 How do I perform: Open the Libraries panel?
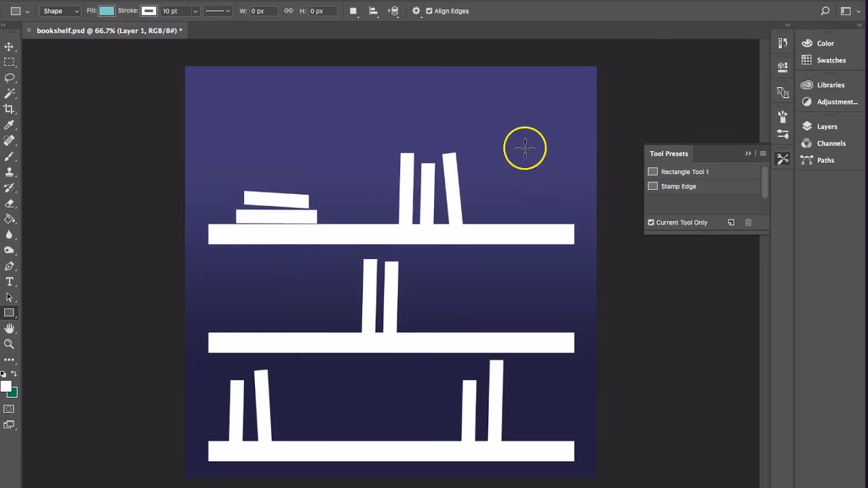(x=829, y=84)
